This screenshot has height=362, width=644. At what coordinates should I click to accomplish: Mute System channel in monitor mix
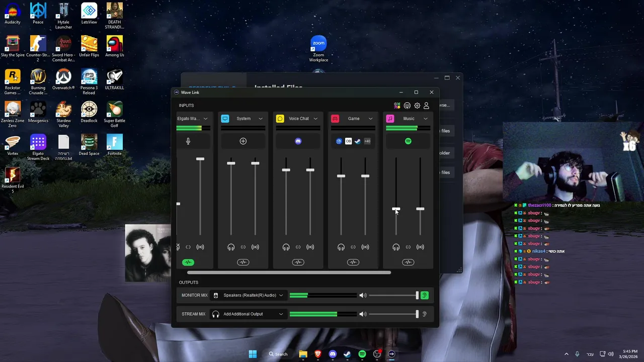(231, 247)
